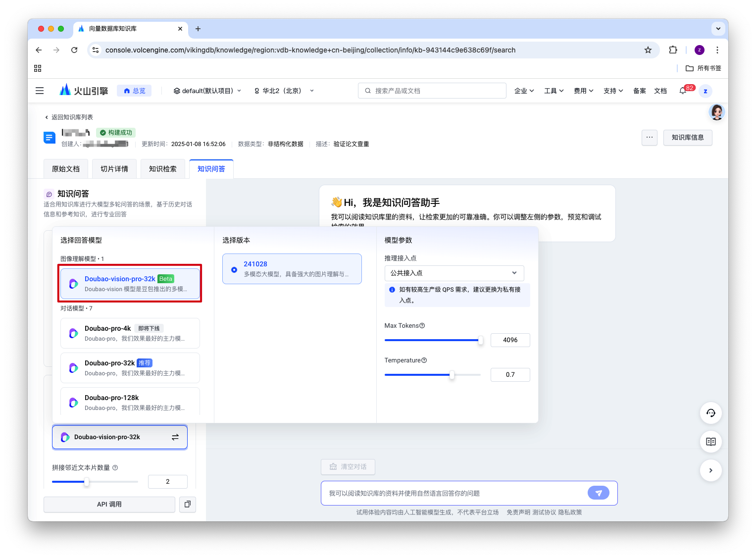Screen dimensions: 756x558
Task: Switch to the 切片详情 tab
Action: click(114, 169)
